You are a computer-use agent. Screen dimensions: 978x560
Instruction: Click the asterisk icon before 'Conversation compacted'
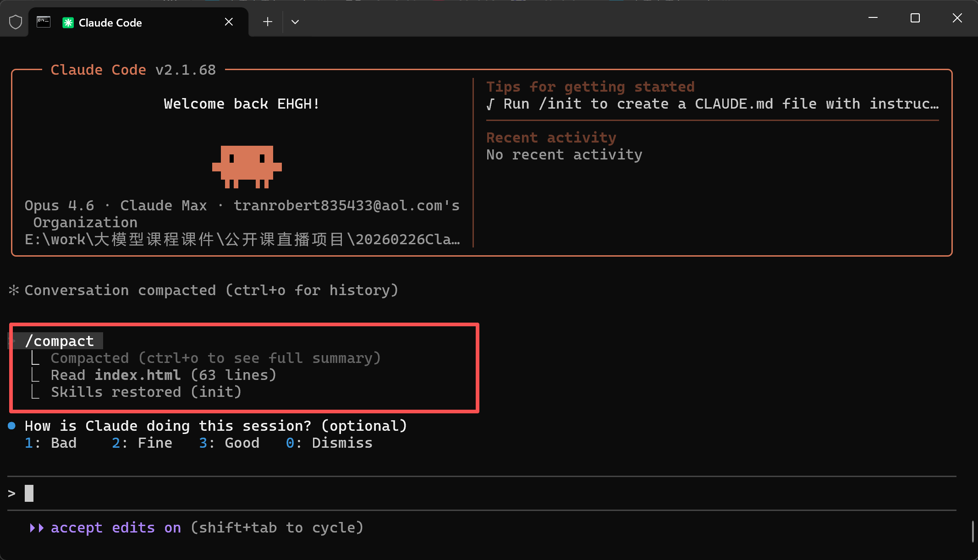pos(14,290)
